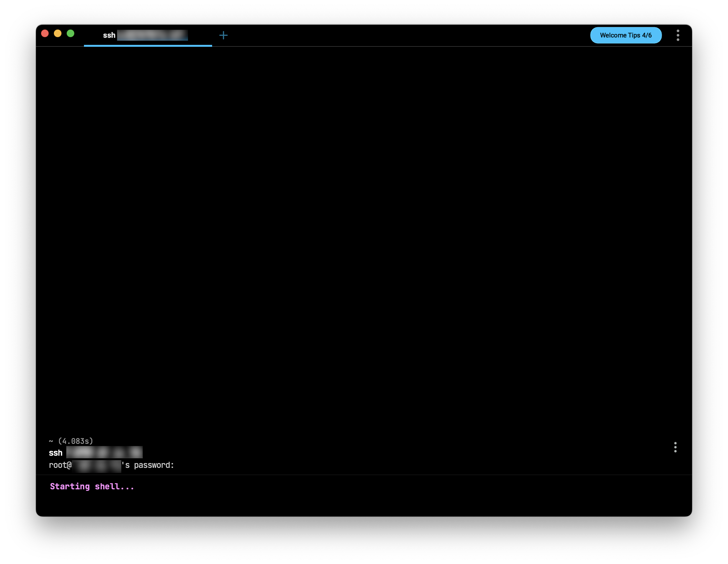
Task: Open a new terminal tab with the plus icon
Action: pyautogui.click(x=224, y=35)
